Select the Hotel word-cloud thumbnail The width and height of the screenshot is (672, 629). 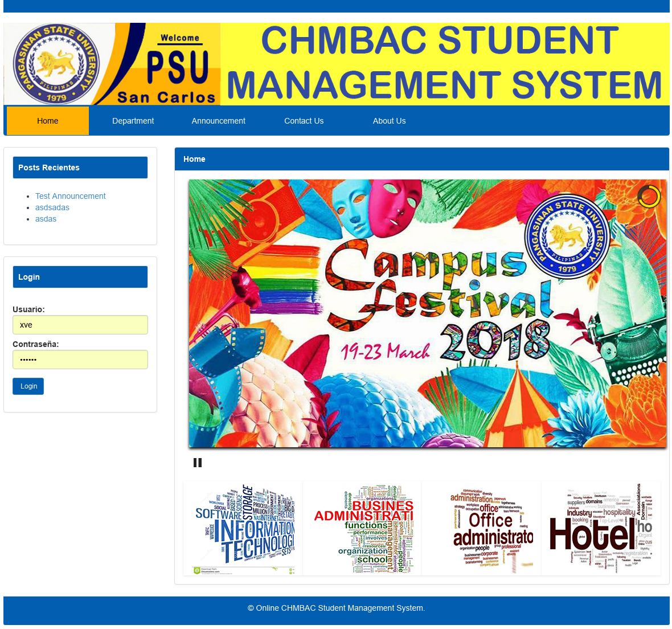point(601,528)
